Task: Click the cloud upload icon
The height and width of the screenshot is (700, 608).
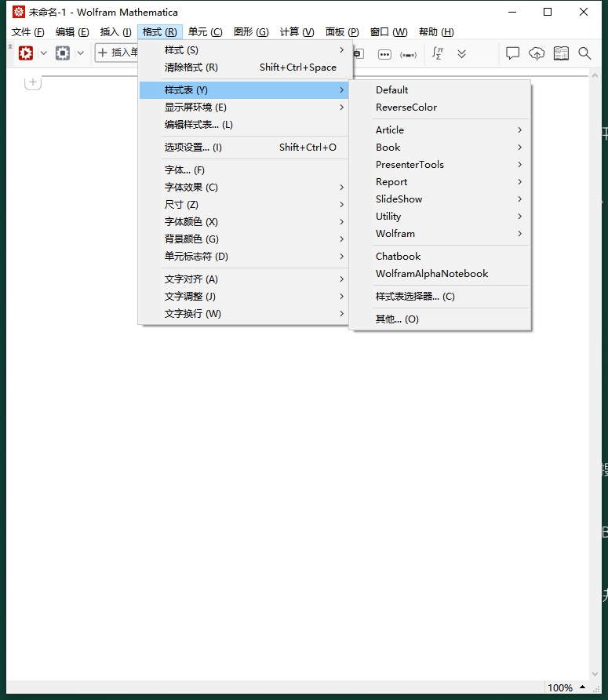Action: pos(537,53)
